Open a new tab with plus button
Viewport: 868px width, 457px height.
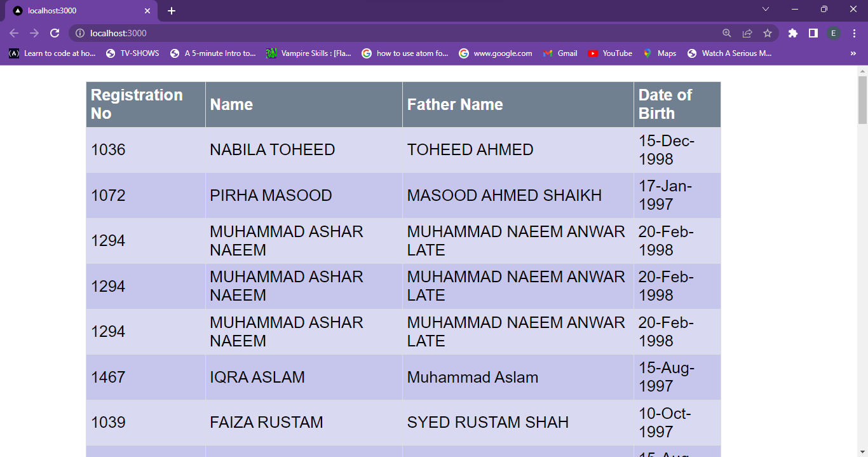[172, 11]
